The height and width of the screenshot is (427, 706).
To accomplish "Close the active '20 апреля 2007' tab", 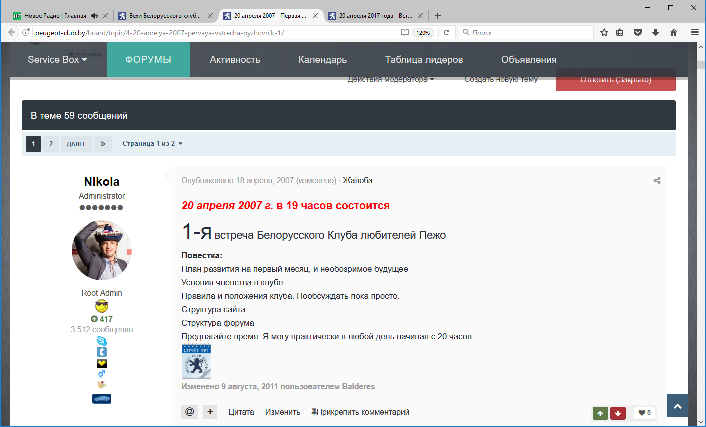I will tap(315, 16).
